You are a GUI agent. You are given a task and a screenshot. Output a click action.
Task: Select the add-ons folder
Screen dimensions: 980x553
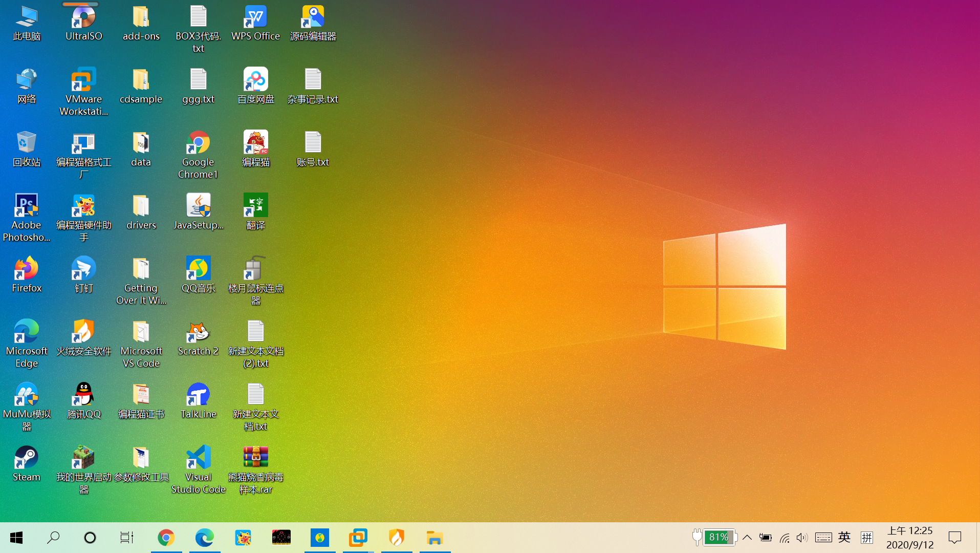tap(141, 23)
